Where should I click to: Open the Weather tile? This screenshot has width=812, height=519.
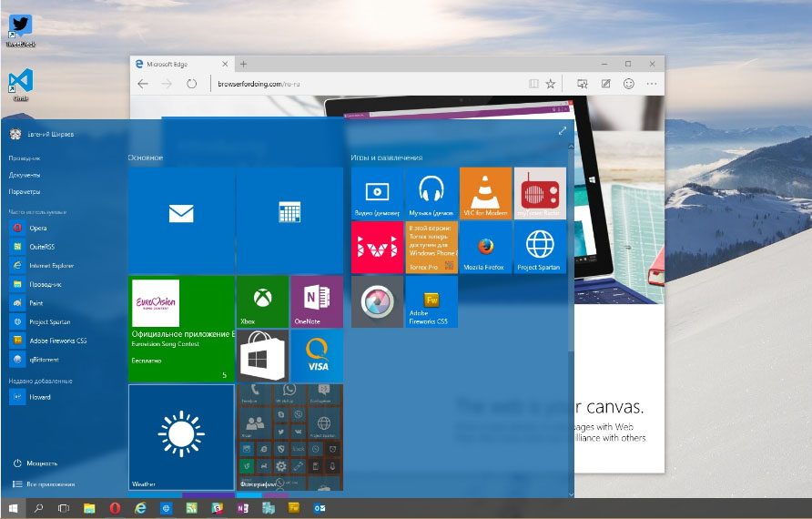tap(181, 437)
